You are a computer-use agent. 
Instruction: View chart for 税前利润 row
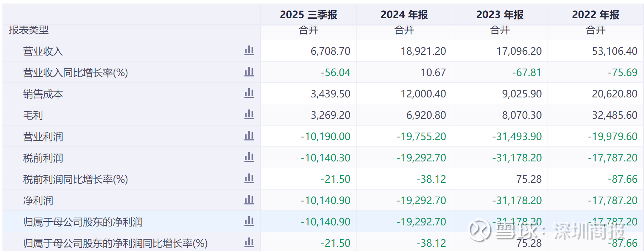[x=249, y=157]
